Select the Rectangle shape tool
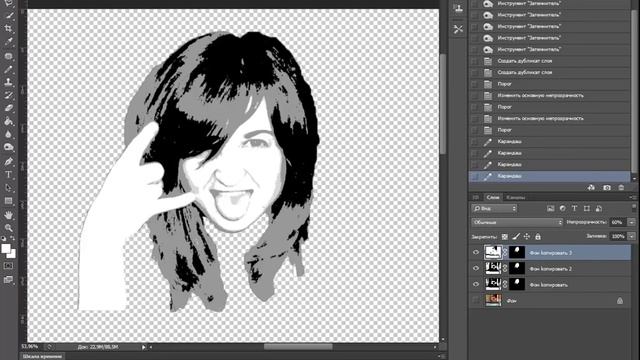Image resolution: width=640 pixels, height=360 pixels. [x=8, y=201]
